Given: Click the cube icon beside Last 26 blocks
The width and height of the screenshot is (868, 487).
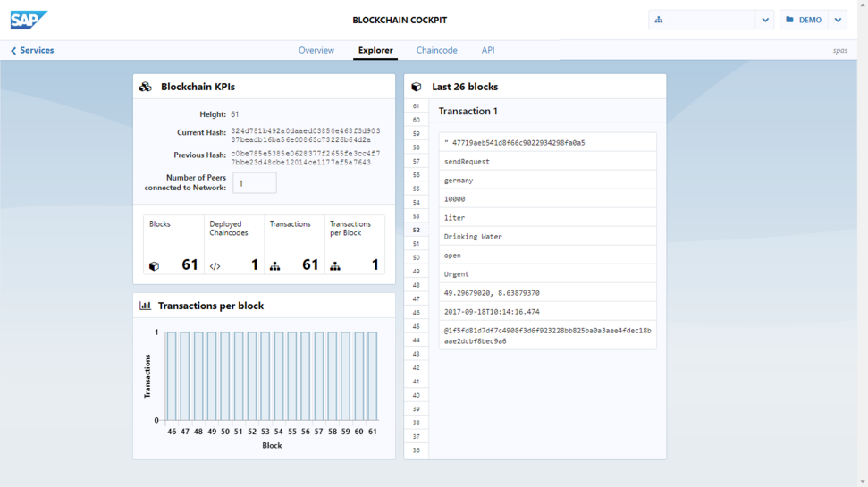Looking at the screenshot, I should click(417, 87).
